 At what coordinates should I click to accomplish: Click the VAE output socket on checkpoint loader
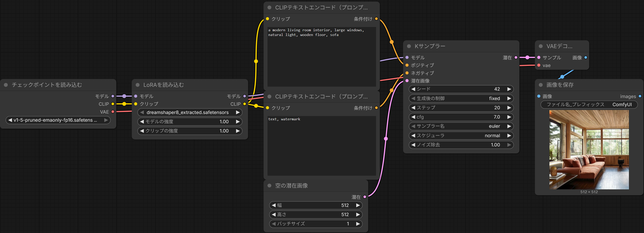[113, 112]
